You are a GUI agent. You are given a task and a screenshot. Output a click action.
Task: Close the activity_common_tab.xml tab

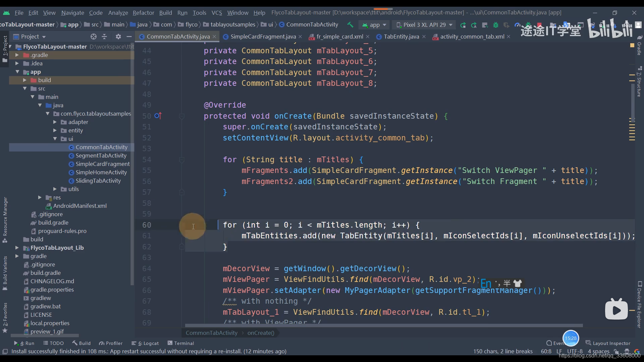pos(508,37)
